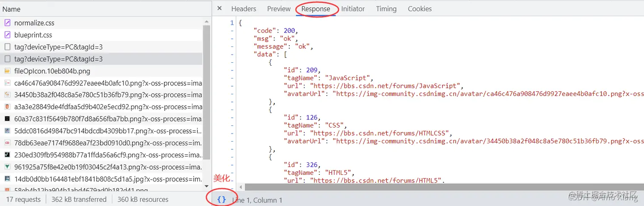644x206 pixels.
Task: View the Cookies tab
Action: point(420,9)
